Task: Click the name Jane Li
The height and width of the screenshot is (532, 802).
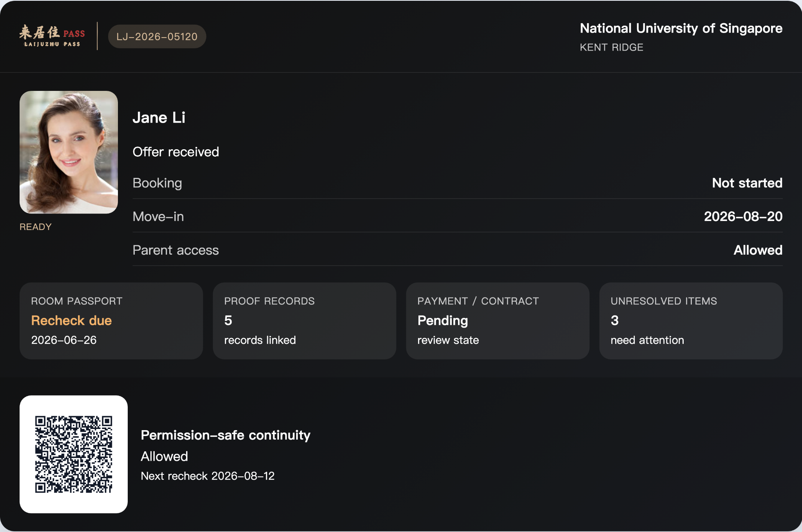Action: (159, 118)
